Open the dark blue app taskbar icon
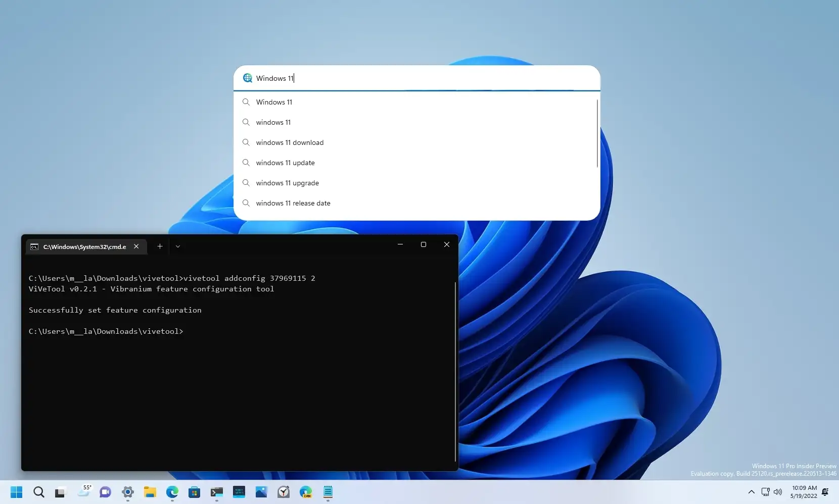 point(239,492)
